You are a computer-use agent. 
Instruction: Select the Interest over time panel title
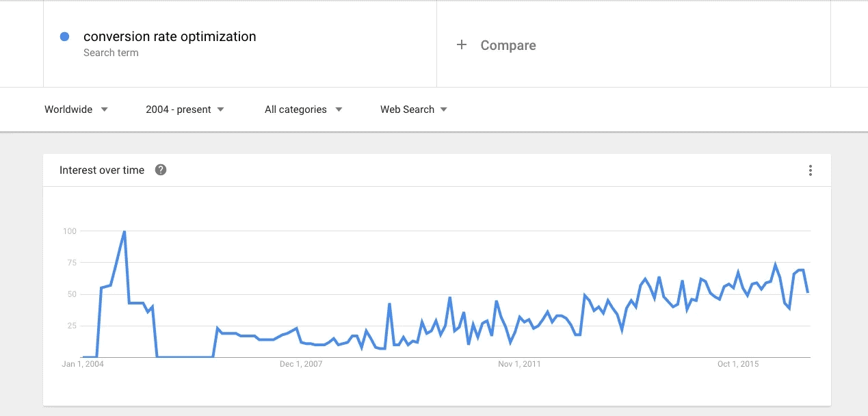tap(101, 170)
